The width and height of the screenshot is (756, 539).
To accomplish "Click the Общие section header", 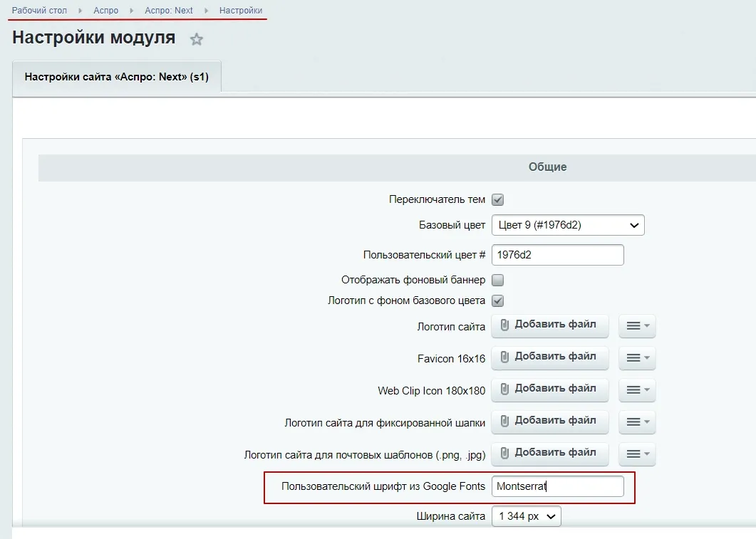I will coord(547,167).
